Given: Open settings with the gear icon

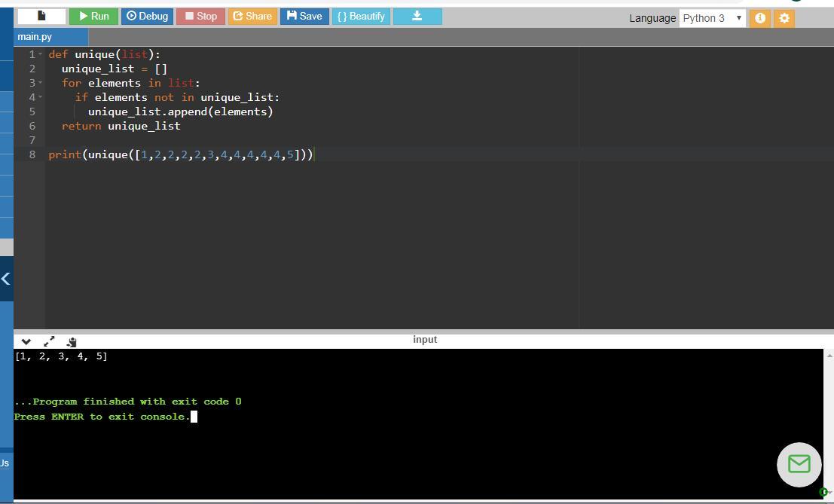Looking at the screenshot, I should (x=784, y=18).
